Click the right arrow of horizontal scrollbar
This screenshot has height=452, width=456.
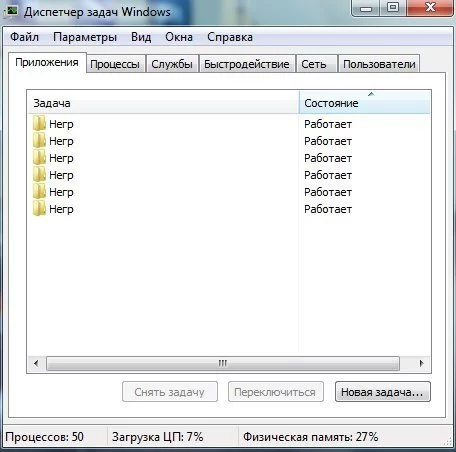click(421, 363)
